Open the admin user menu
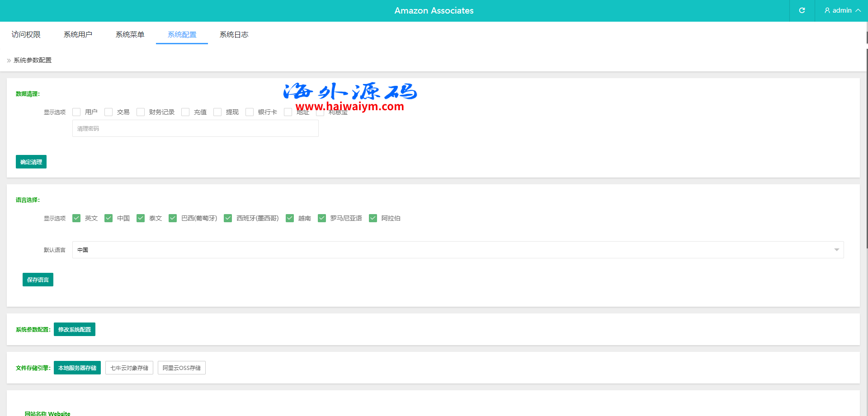 pos(842,10)
